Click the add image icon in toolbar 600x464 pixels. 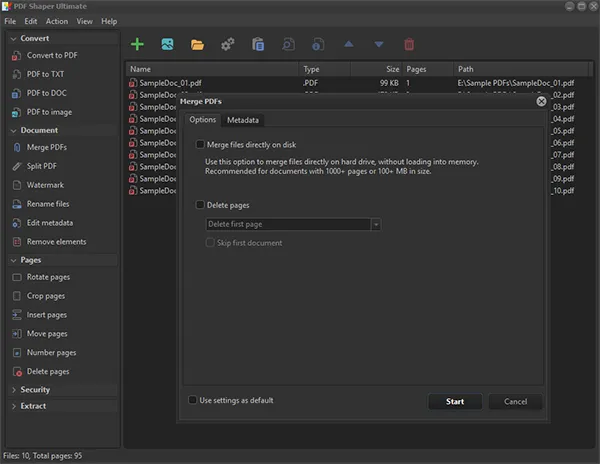(x=167, y=44)
